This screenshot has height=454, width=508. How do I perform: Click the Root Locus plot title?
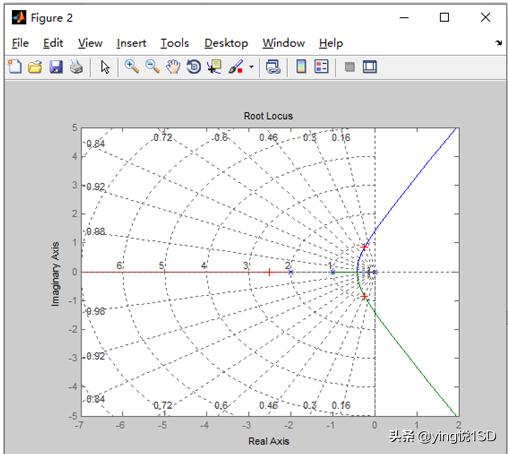[x=268, y=116]
